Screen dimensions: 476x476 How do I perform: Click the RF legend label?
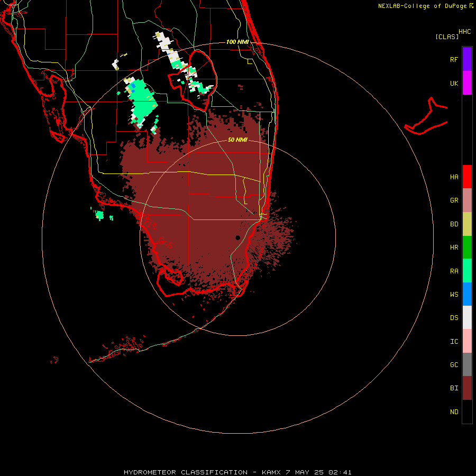(454, 59)
